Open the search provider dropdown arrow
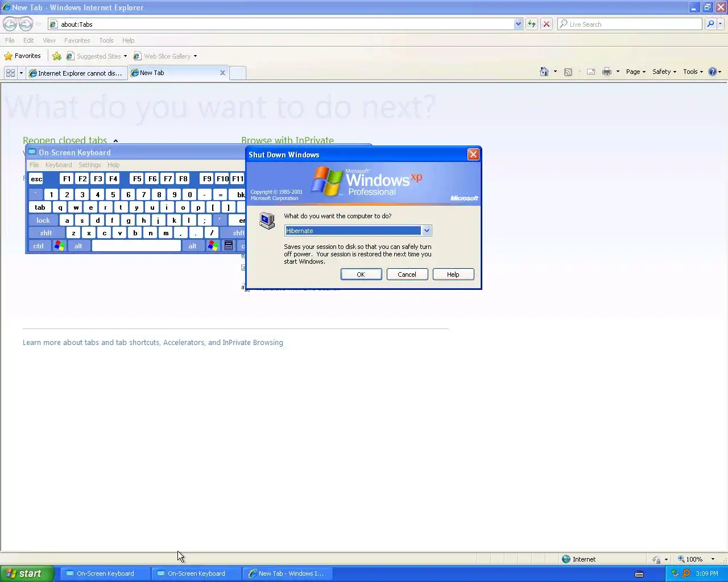 tap(721, 24)
